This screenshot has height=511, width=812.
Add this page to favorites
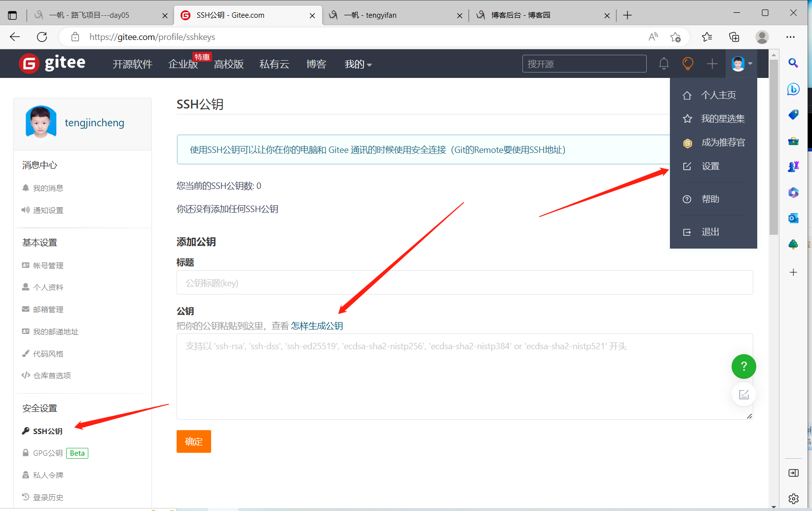(675, 37)
